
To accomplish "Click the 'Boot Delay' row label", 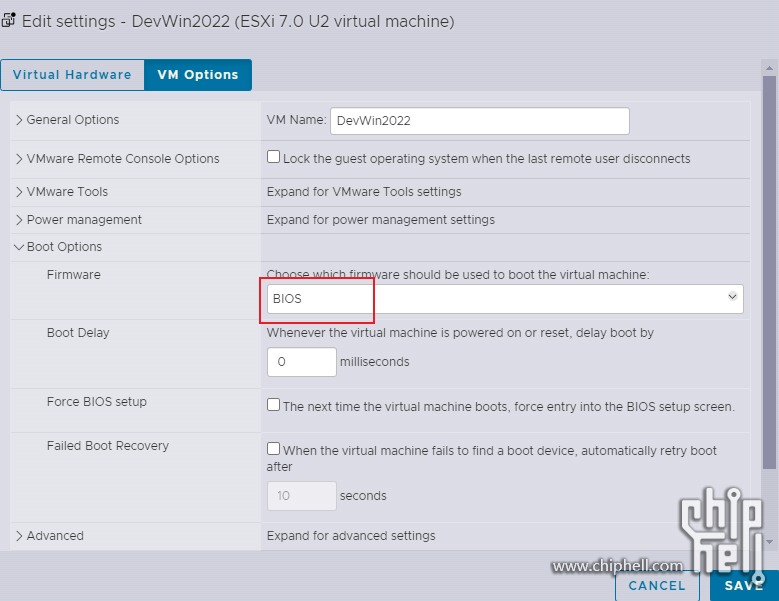I will [x=78, y=333].
